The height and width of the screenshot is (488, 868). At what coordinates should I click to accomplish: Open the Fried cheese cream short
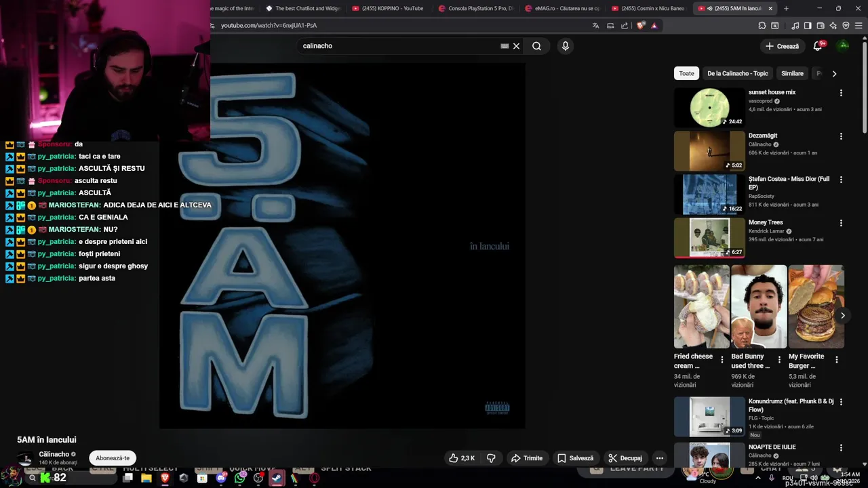[x=702, y=306]
